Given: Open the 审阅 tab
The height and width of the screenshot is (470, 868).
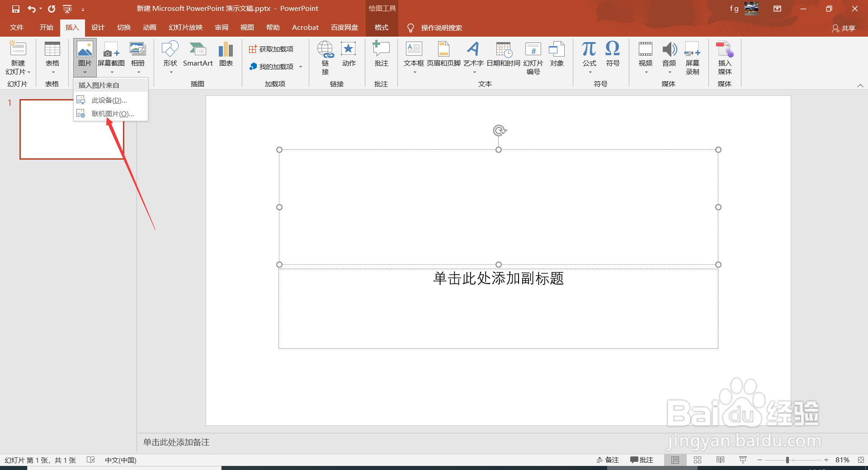Looking at the screenshot, I should (222, 28).
